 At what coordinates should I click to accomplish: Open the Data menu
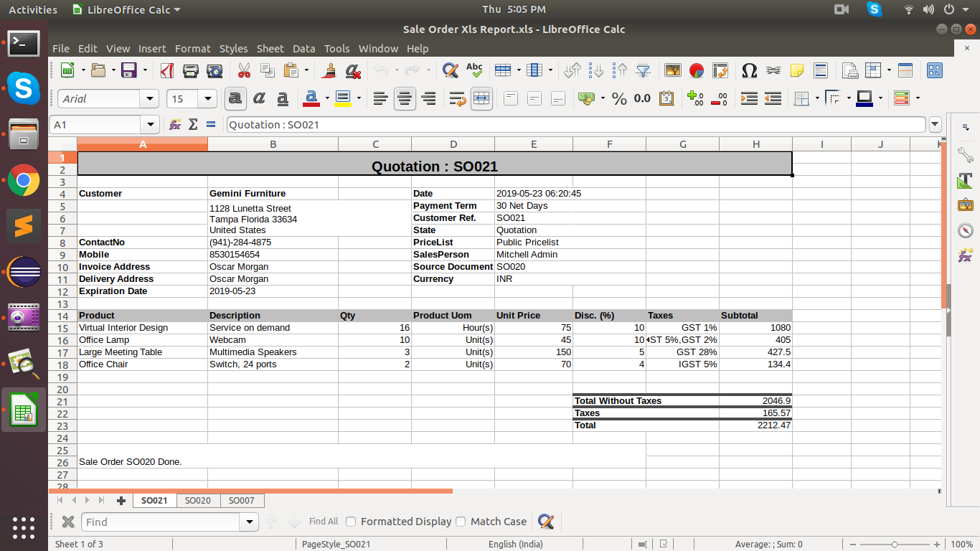303,49
